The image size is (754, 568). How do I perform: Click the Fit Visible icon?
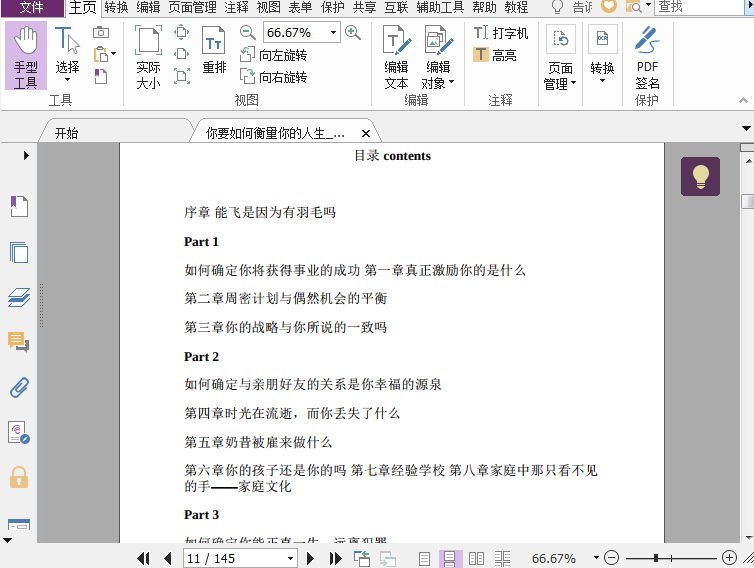(181, 76)
